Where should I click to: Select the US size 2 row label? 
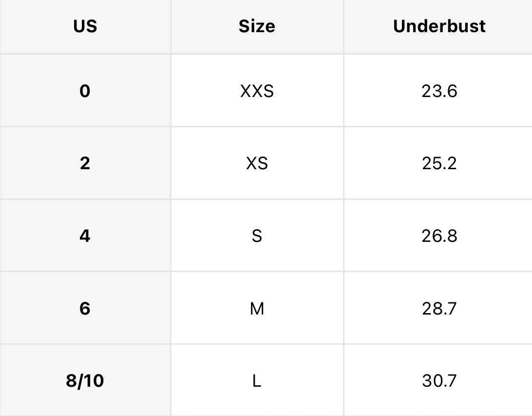(85, 163)
